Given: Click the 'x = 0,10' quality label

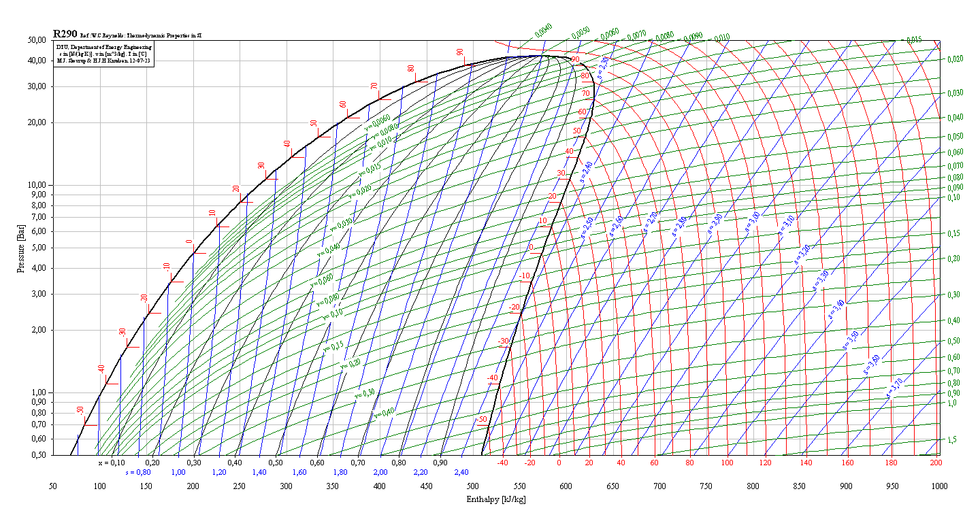Looking at the screenshot, I should click(x=112, y=463).
